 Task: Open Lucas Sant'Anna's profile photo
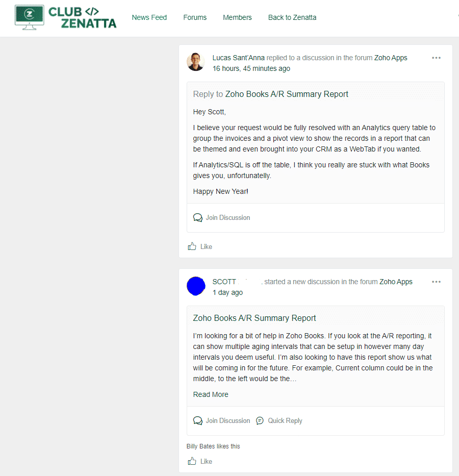pos(196,62)
